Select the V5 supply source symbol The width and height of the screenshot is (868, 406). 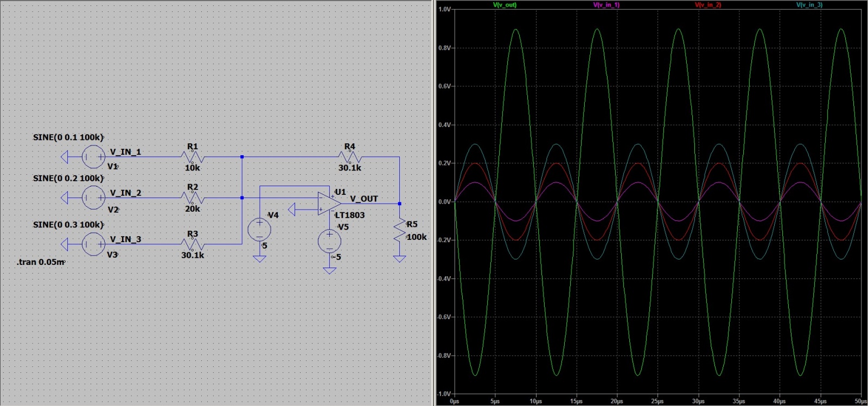329,242
